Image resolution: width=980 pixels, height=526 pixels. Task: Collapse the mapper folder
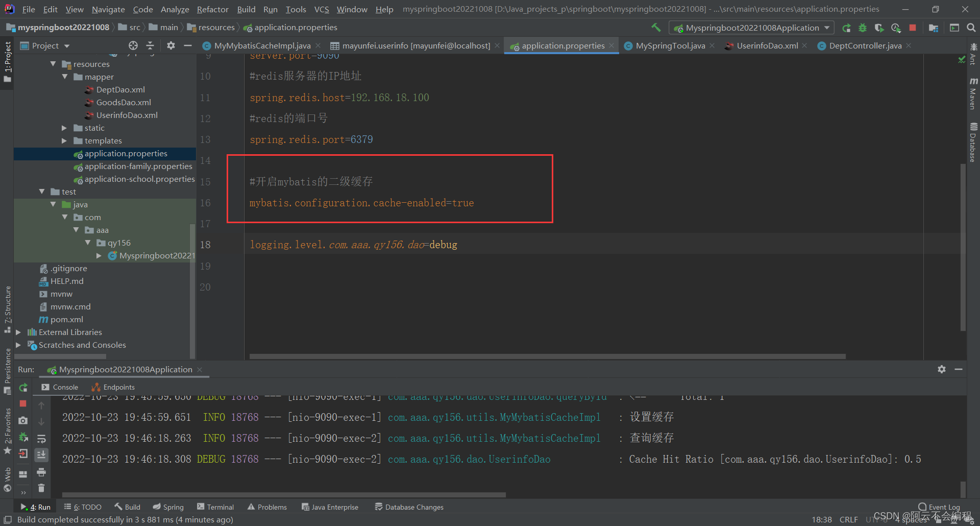[64, 77]
